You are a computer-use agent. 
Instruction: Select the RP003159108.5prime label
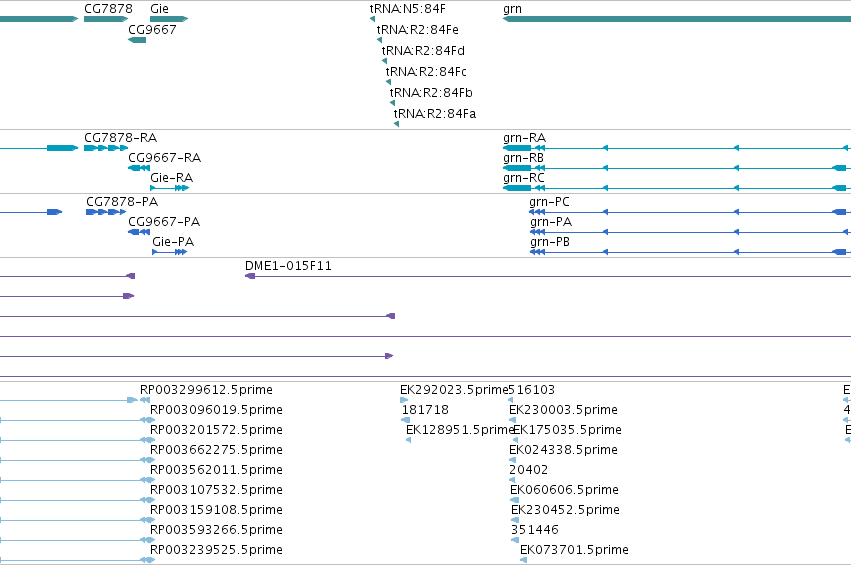[216, 510]
